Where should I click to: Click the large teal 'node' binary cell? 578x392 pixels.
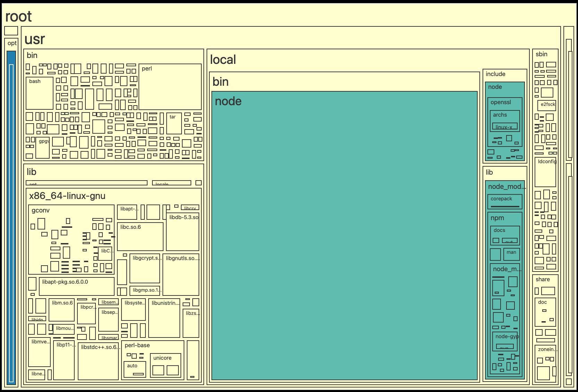(x=344, y=236)
